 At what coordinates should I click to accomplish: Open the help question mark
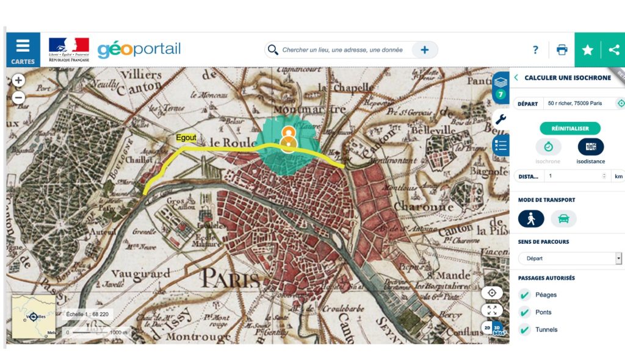535,50
